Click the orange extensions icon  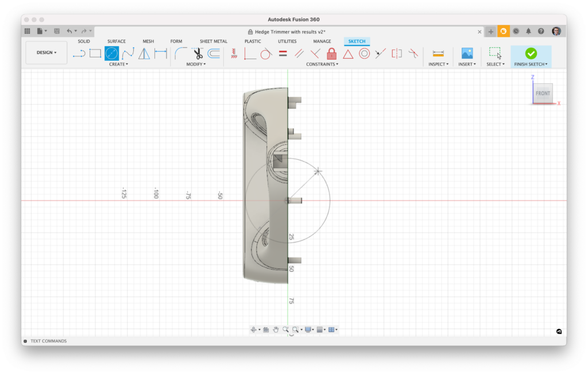[503, 31]
